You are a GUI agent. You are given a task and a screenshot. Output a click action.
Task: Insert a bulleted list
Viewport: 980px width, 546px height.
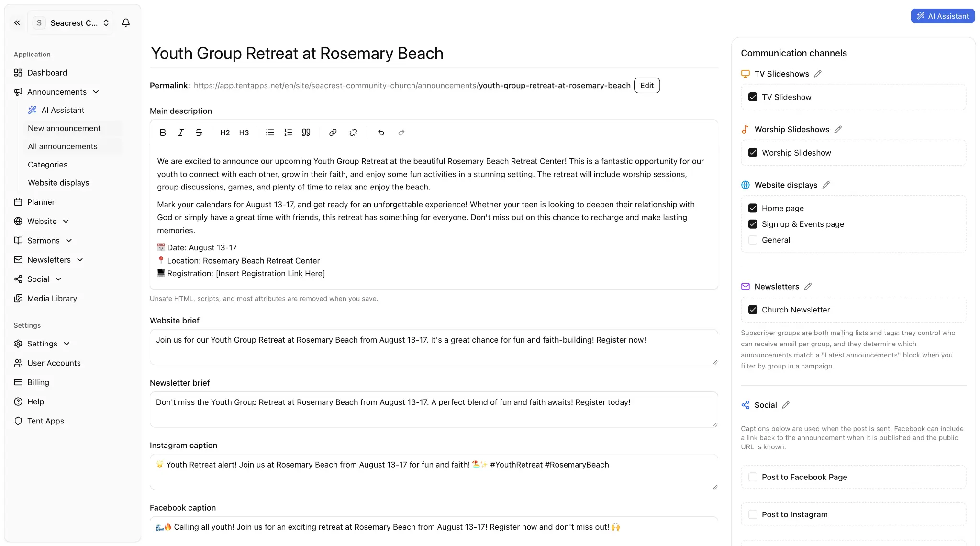click(270, 133)
